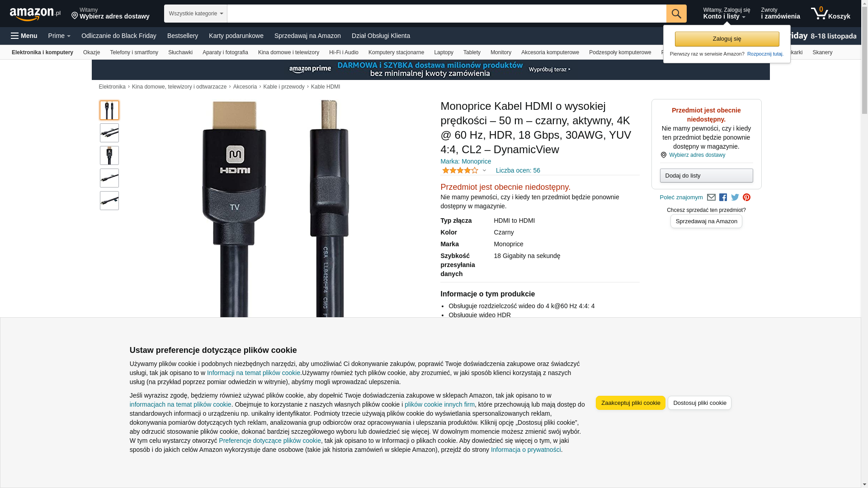
Task: Click the Amazon.pl logo
Action: coord(35,14)
